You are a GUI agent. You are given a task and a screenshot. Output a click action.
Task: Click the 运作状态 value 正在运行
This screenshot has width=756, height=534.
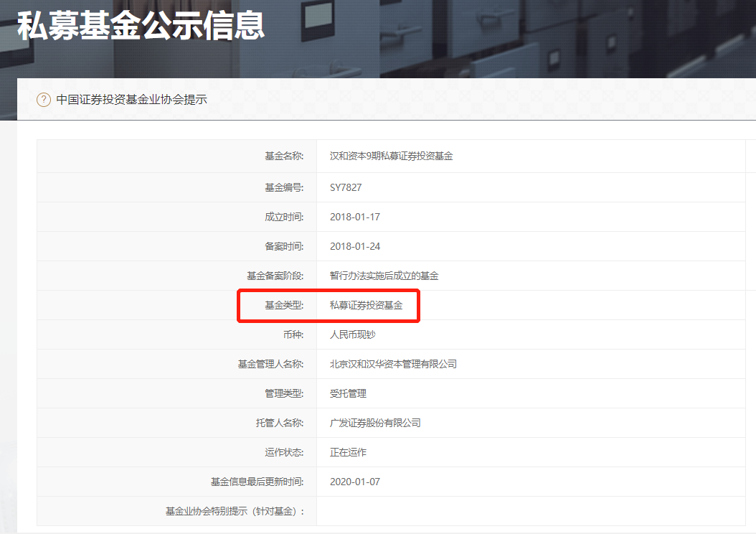pos(349,452)
